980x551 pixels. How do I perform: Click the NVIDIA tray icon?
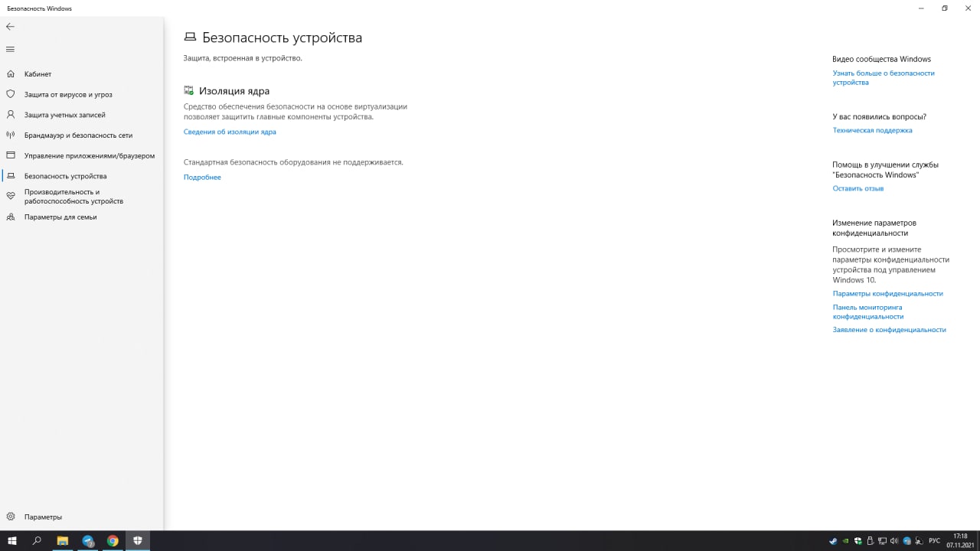(x=845, y=541)
